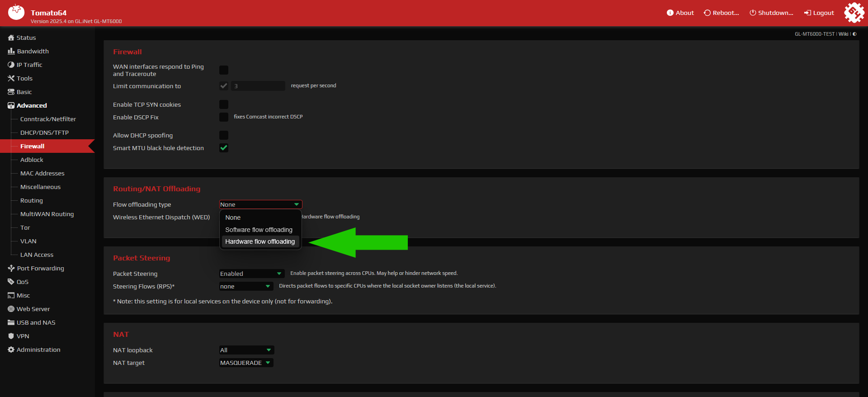Click the About info icon
868x397 pixels.
pos(670,13)
